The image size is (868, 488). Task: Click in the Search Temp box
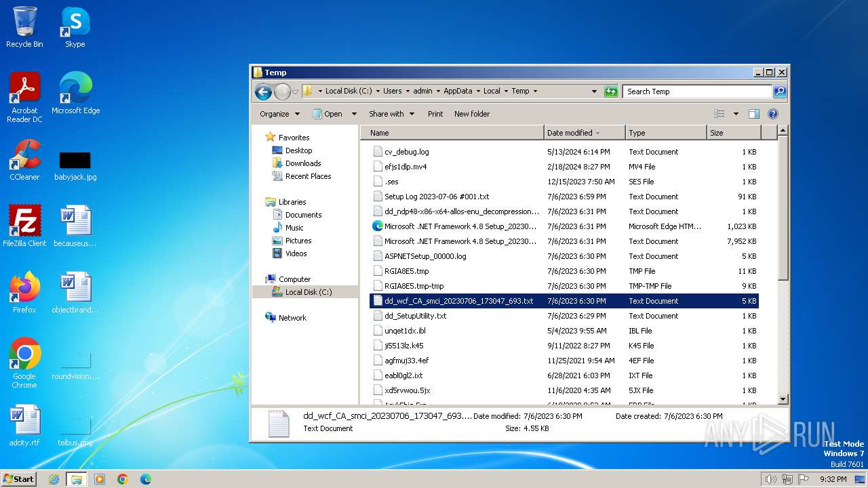point(697,91)
